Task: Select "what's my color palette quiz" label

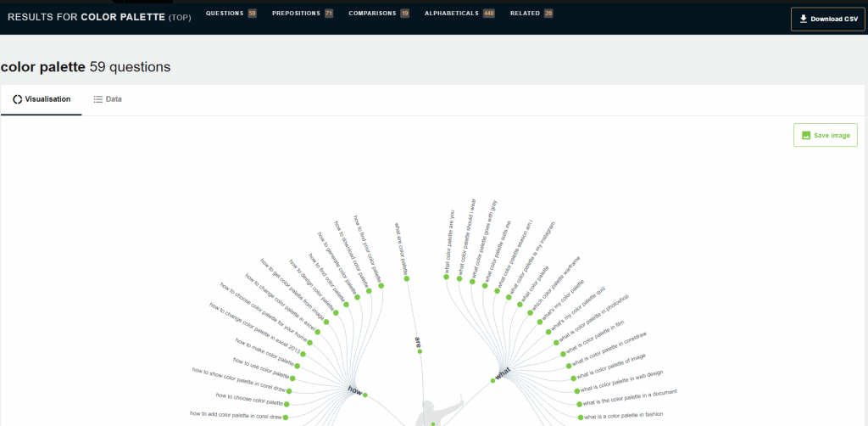Action: [578, 308]
